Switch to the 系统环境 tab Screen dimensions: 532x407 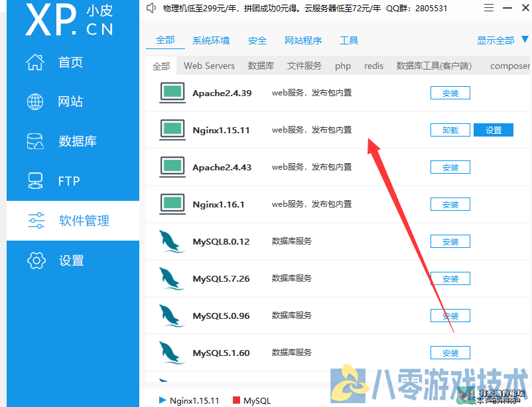click(x=211, y=40)
